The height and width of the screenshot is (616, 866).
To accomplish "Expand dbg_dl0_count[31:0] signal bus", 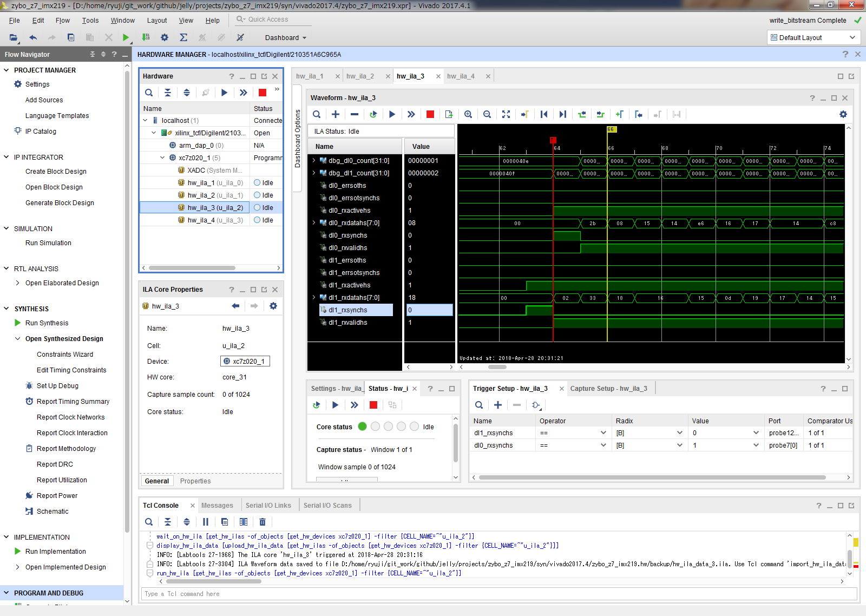I will tap(313, 160).
